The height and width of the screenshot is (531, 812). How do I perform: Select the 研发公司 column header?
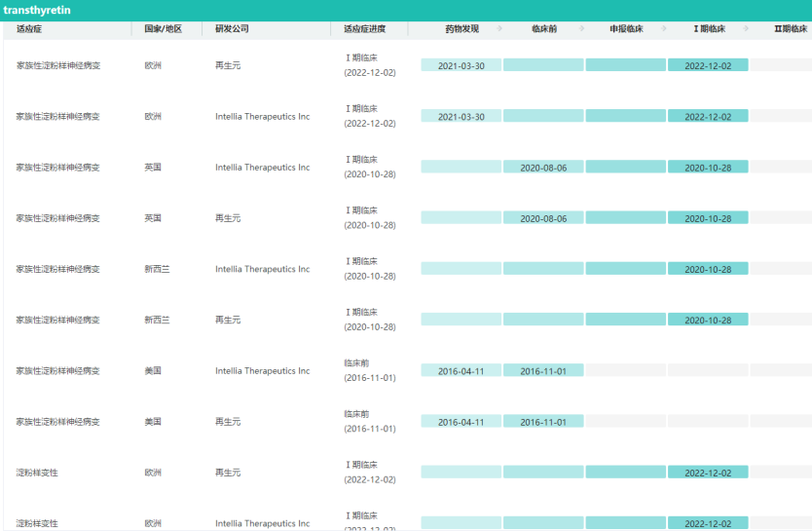(x=232, y=29)
